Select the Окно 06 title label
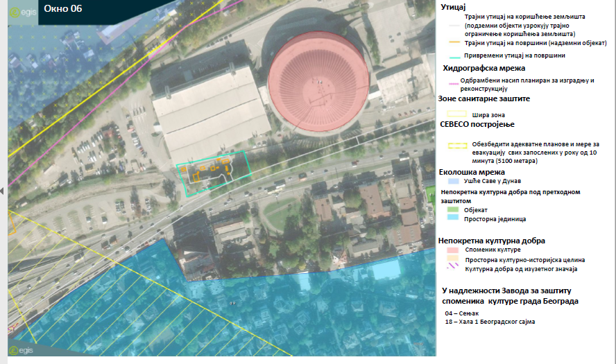Viewport: 616px width, 364px height. (x=63, y=8)
